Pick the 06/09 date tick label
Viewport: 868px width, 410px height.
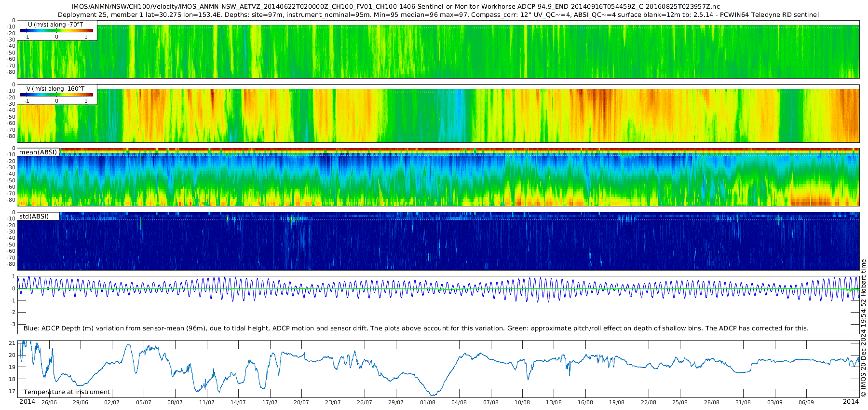[x=806, y=402]
